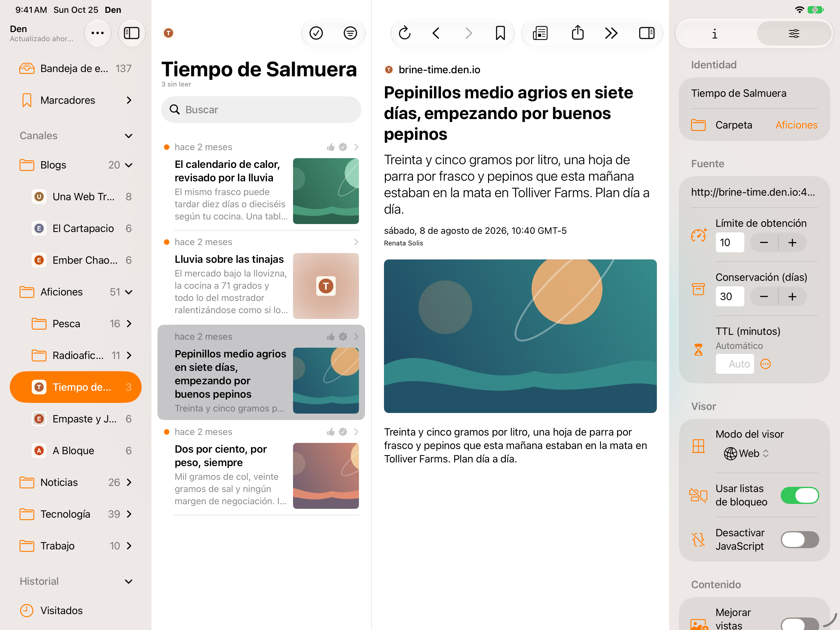Click verified badge on El calendario de calor

(x=343, y=147)
